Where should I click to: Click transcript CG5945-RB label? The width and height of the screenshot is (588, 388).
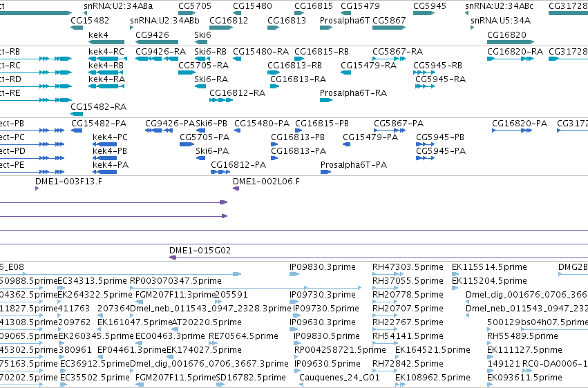coord(437,65)
